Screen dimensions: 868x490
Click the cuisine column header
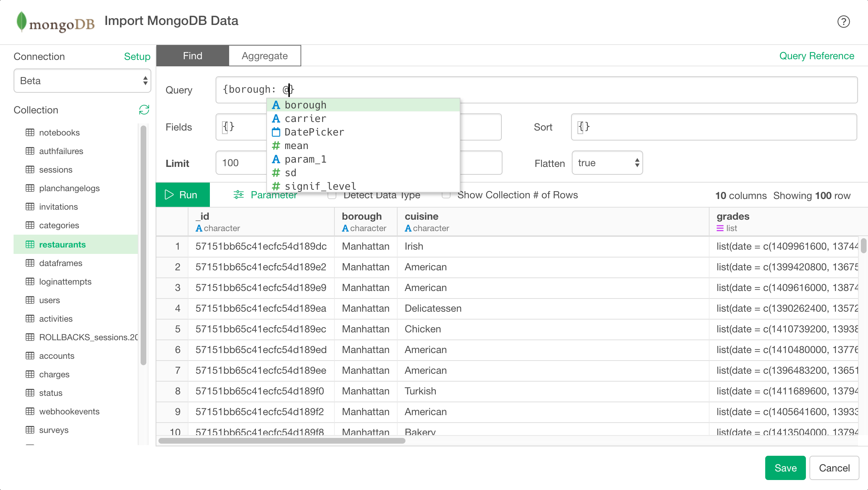(553, 221)
